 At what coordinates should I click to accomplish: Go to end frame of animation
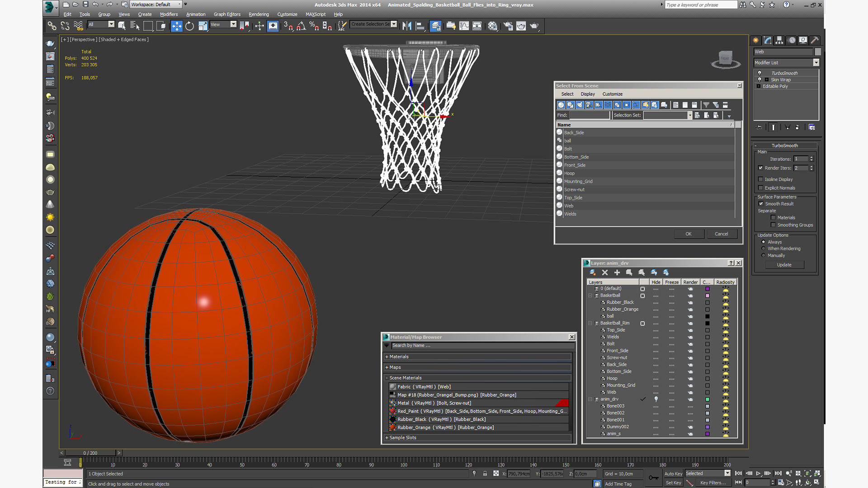click(x=778, y=474)
